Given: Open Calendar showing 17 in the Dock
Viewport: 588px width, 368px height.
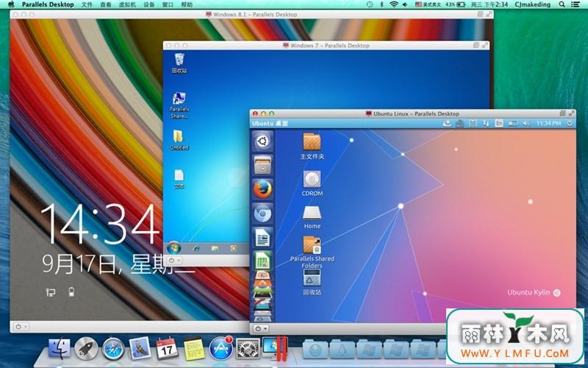Looking at the screenshot, I should click(167, 348).
